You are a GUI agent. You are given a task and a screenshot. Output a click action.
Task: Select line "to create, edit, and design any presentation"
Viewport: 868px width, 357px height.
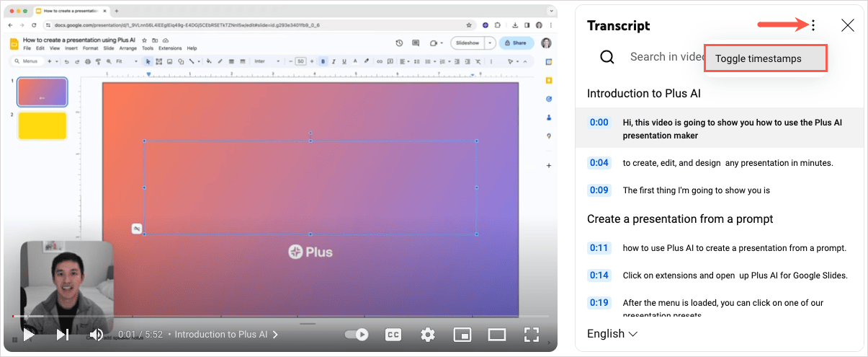[x=728, y=163]
